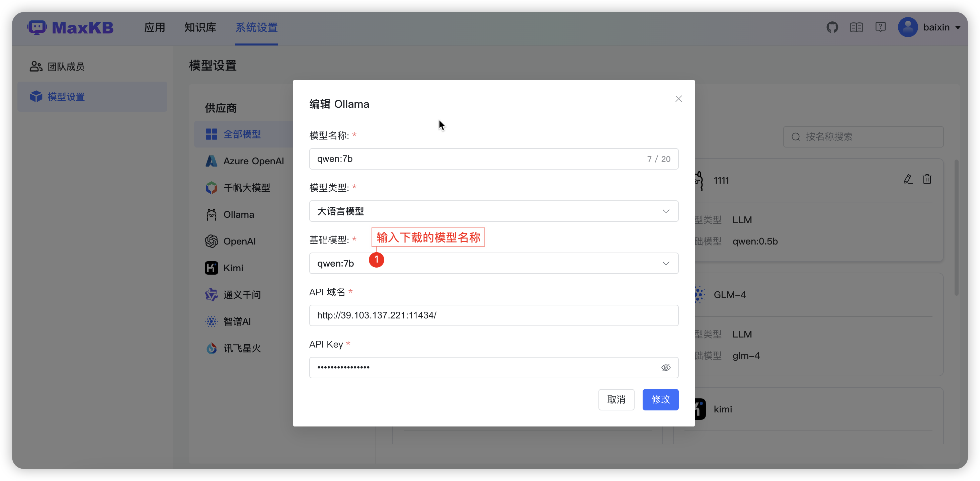Image resolution: width=980 pixels, height=481 pixels.
Task: Select the 智谱AI provider
Action: point(237,321)
